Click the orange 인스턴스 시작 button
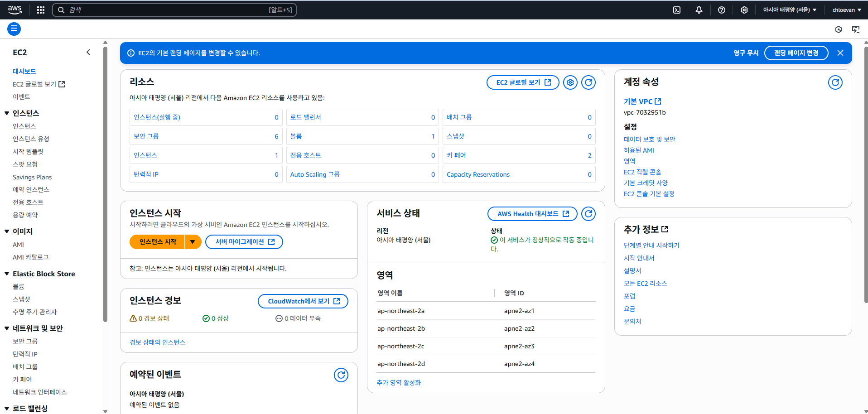868x414 pixels. click(157, 242)
